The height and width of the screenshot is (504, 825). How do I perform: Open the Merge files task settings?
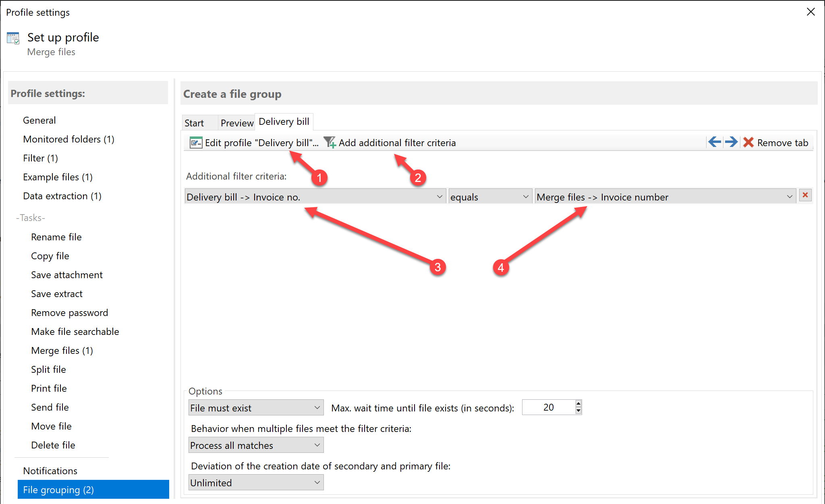62,350
